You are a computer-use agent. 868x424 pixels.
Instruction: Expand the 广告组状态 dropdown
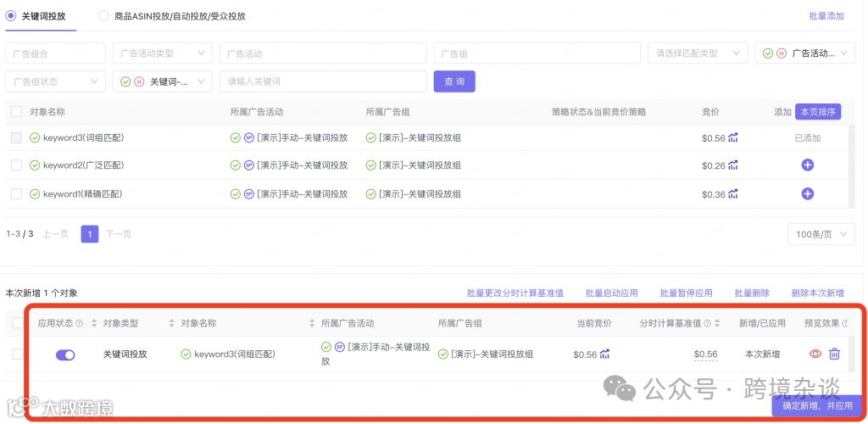(55, 81)
